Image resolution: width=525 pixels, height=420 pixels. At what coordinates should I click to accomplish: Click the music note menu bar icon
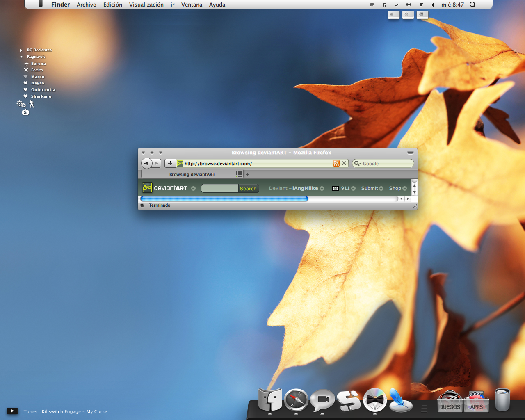[x=384, y=5]
